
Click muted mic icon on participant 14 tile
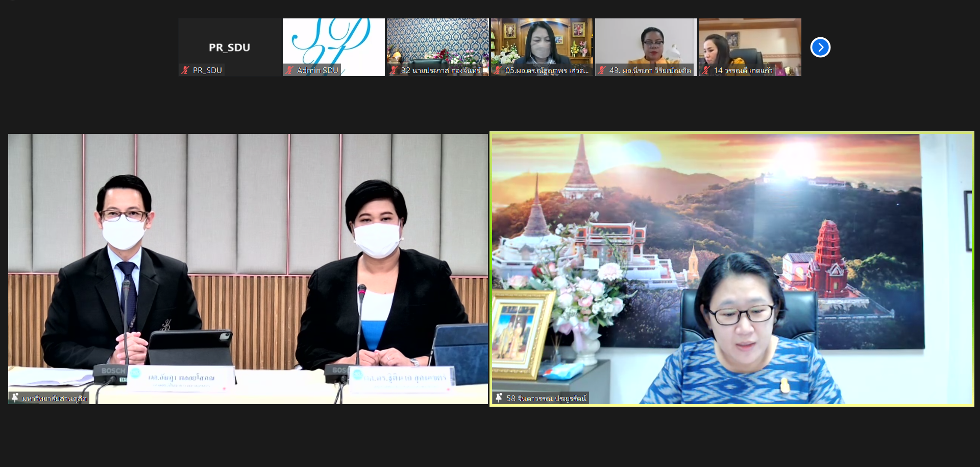[x=706, y=71]
